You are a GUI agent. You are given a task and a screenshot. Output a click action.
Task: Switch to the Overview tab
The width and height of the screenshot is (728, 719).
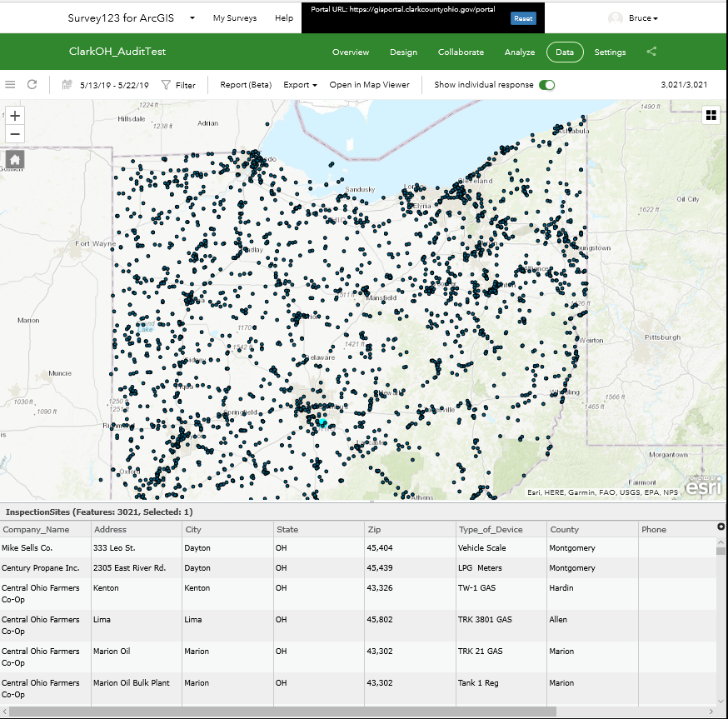[351, 52]
